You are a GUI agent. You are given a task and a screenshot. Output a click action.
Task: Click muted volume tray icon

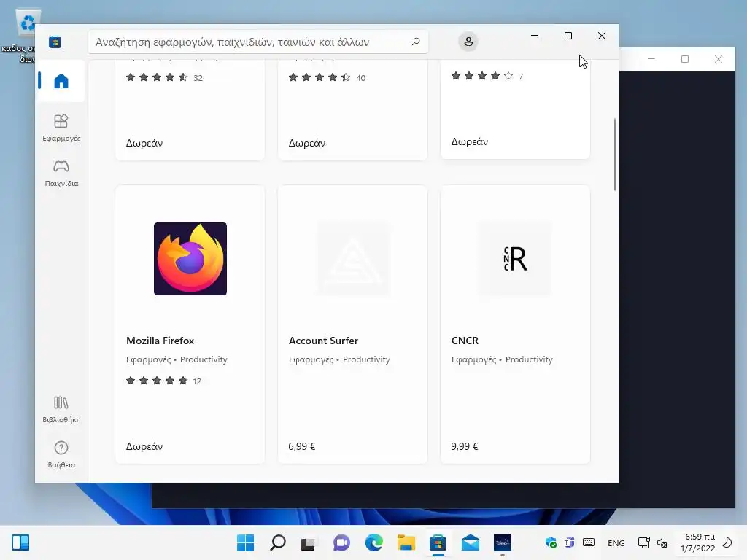(x=662, y=542)
